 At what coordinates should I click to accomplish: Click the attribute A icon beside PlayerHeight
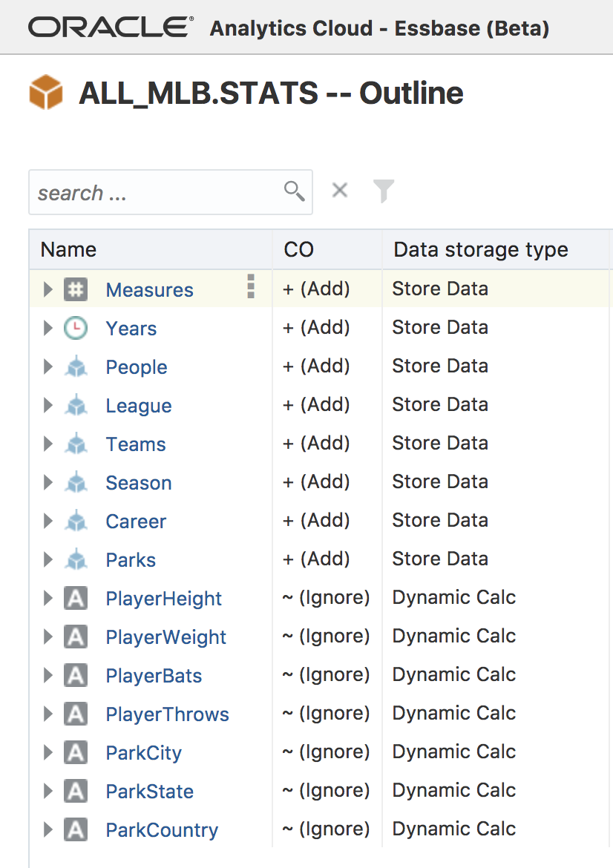click(x=75, y=598)
